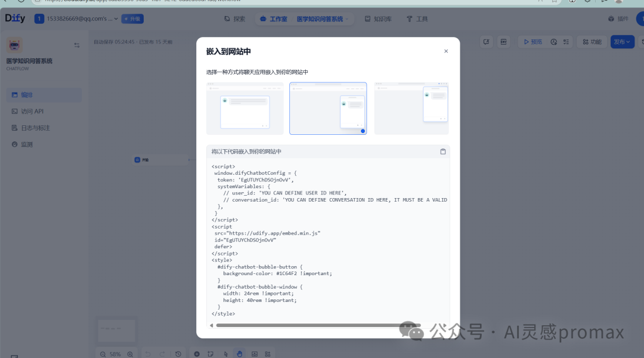This screenshot has width=644, height=358.
Task: Select the first embed layout preview
Action: click(244, 108)
